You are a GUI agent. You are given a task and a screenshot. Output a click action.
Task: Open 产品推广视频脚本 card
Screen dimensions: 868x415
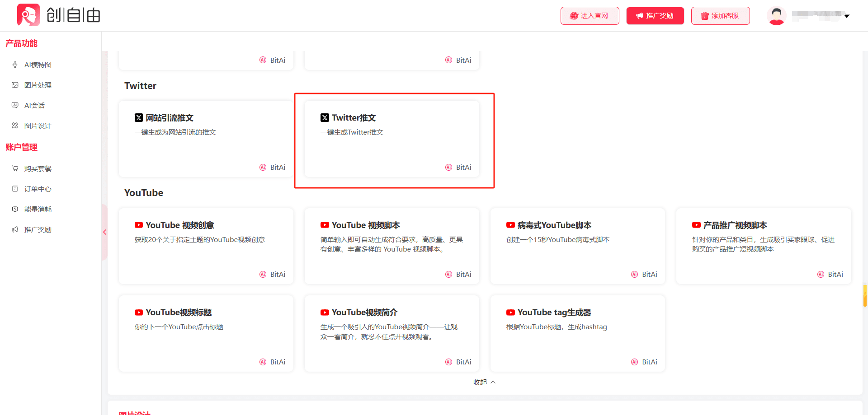(764, 246)
